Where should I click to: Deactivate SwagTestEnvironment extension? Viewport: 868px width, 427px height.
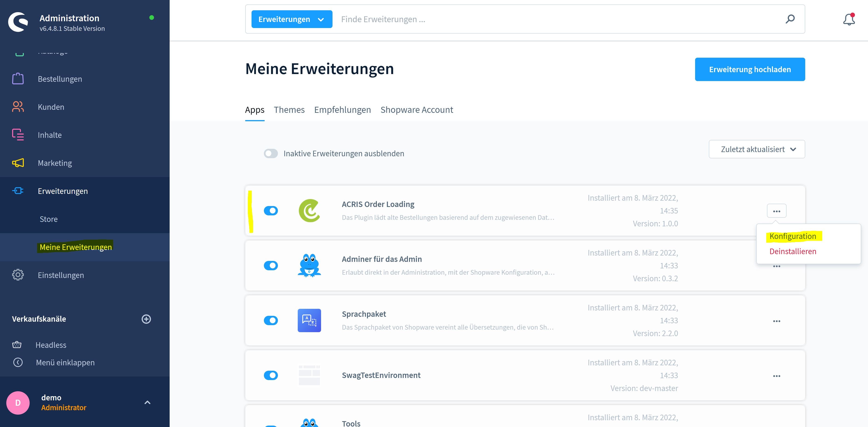pos(271,375)
